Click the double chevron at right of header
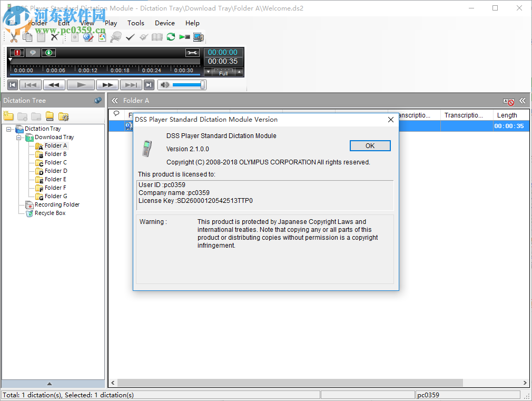 523,101
